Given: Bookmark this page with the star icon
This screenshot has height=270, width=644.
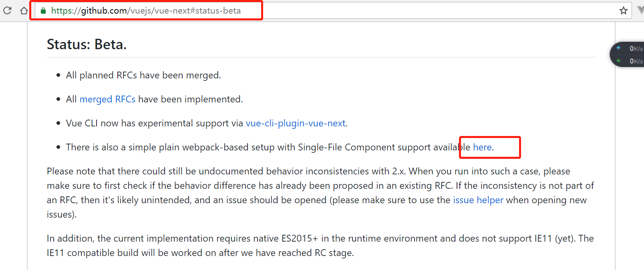Looking at the screenshot, I should 623,10.
